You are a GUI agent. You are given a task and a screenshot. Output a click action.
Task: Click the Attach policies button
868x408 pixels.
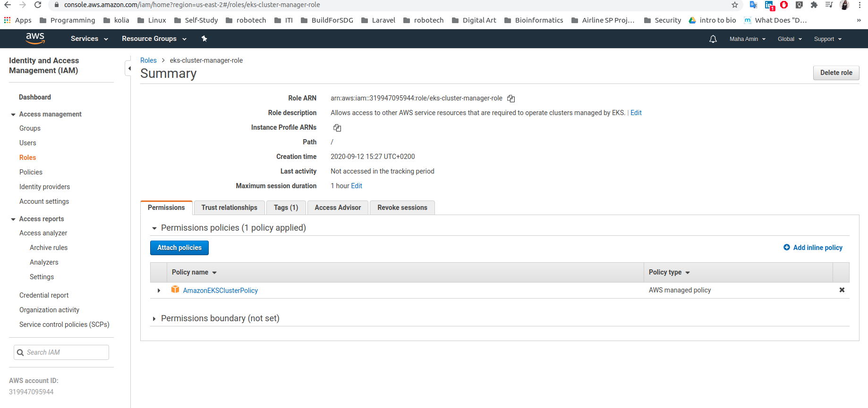tap(179, 248)
